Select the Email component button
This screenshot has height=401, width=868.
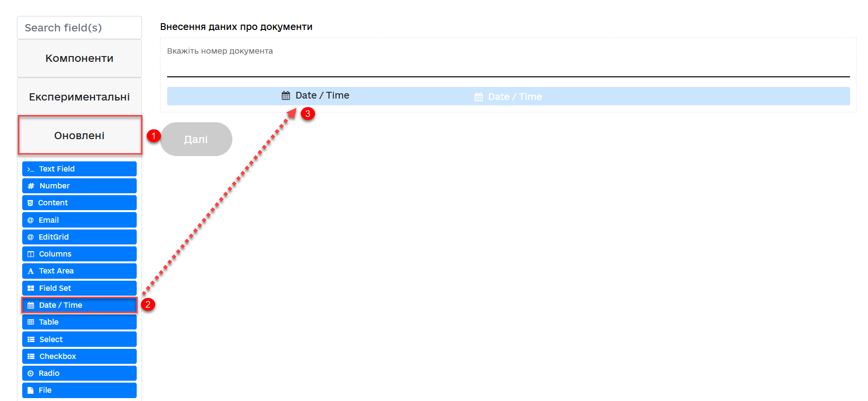79,220
